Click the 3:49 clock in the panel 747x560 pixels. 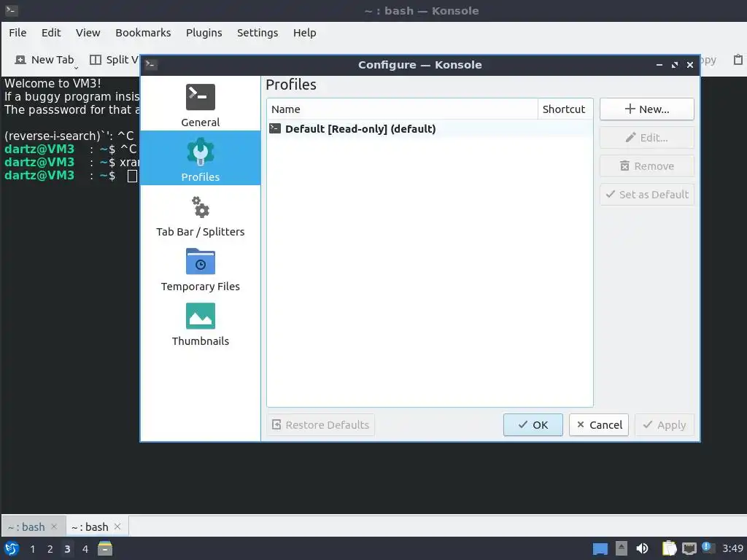pyautogui.click(x=732, y=548)
